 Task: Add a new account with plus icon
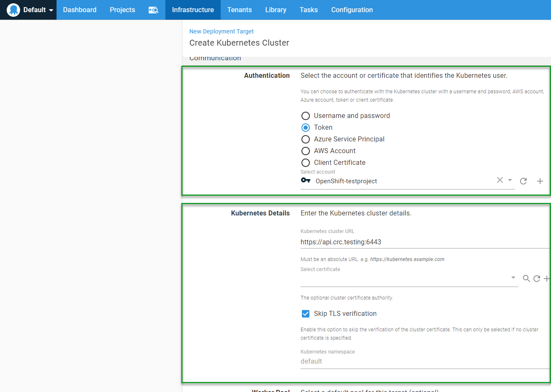coord(540,181)
